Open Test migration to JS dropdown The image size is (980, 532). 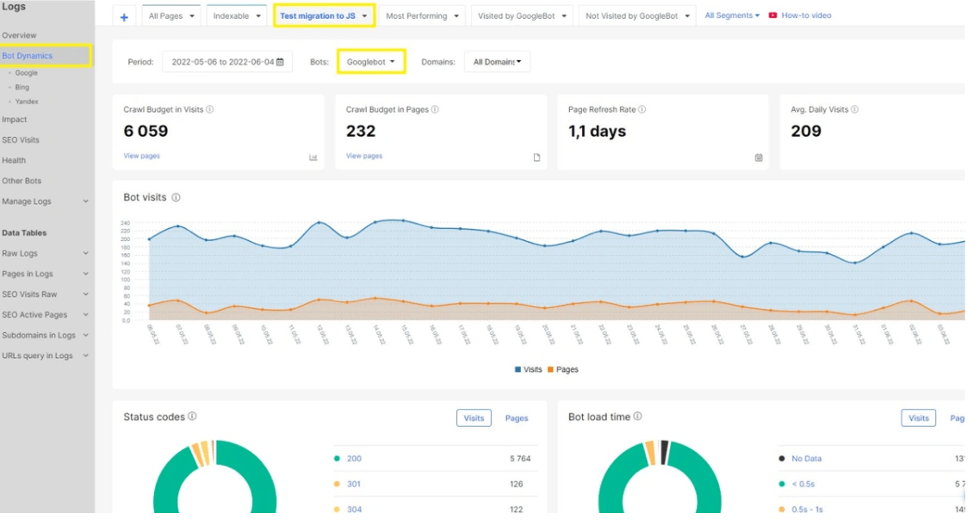click(x=324, y=16)
